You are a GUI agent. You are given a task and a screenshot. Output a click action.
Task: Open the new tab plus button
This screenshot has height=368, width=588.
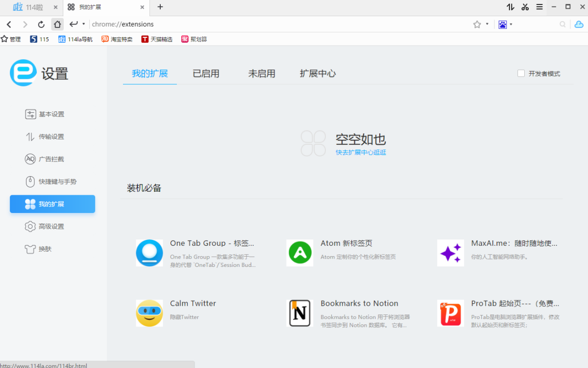tap(160, 7)
